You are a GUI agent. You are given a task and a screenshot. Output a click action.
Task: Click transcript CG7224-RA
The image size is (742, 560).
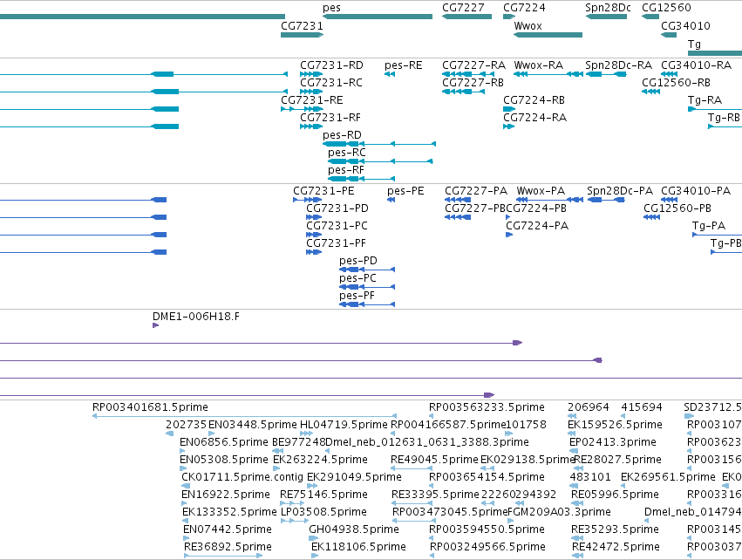534,118
